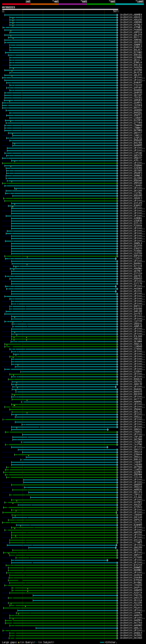Click the red ~20% identity legend segment
The width and height of the screenshot is (146, 644).
pos(16,4)
